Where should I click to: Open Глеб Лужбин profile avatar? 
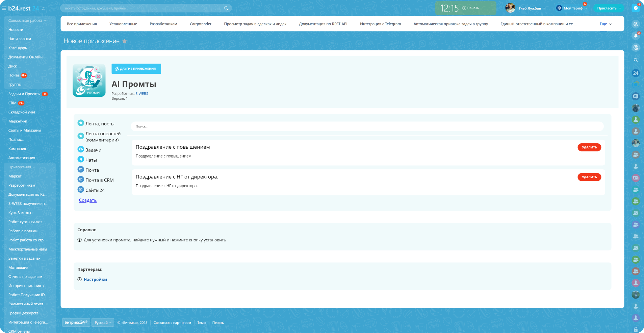(510, 8)
